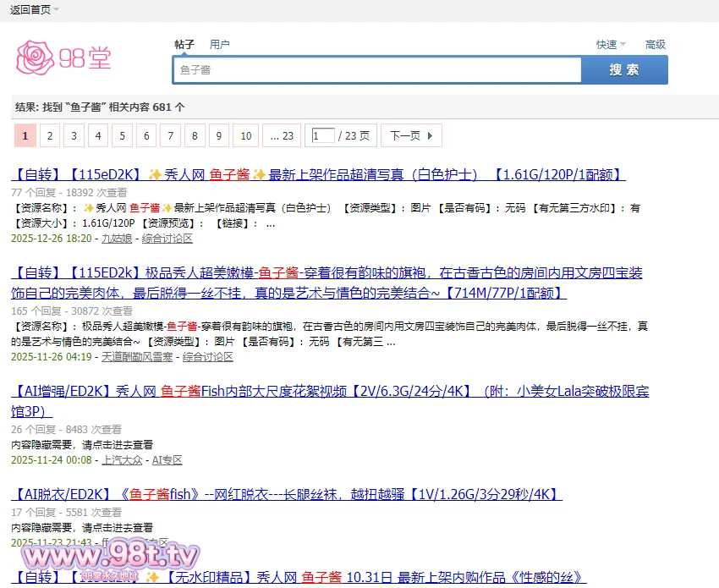The image size is (719, 588).
Task: Open the 快速 search dropdown
Action: click(x=611, y=44)
